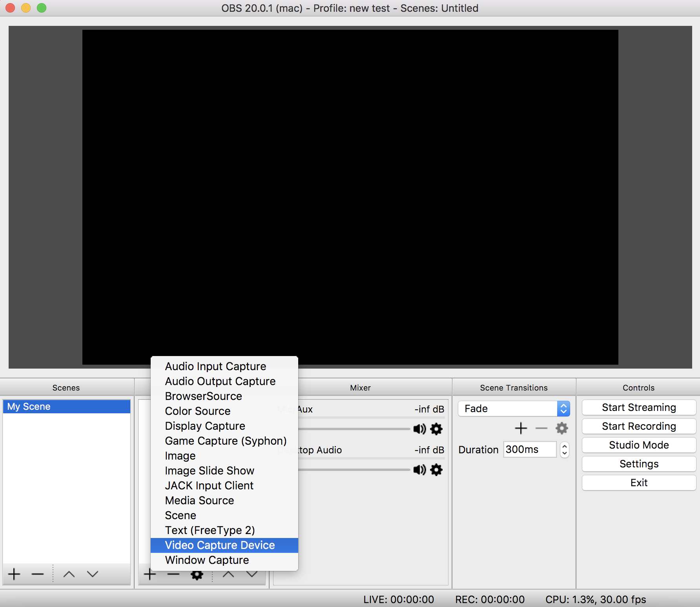The width and height of the screenshot is (700, 607).
Task: Click Start Streaming button
Action: coord(639,407)
